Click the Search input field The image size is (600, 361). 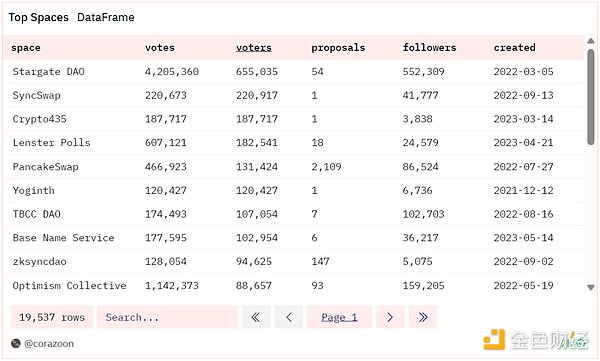(x=167, y=317)
